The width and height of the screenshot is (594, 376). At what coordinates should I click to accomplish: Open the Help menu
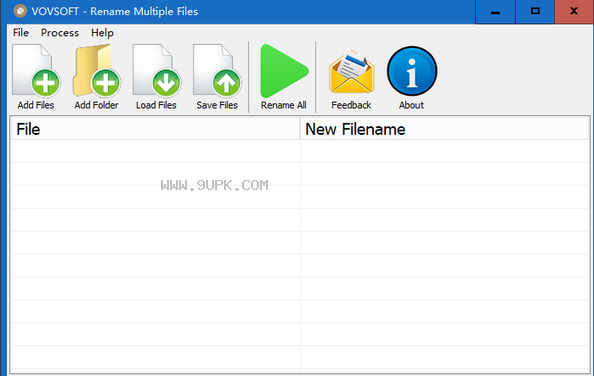pyautogui.click(x=102, y=33)
